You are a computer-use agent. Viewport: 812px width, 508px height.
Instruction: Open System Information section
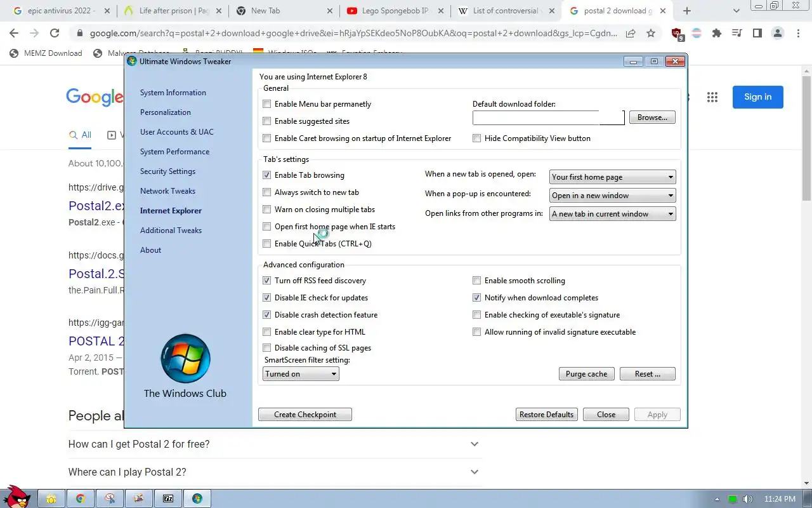coord(173,93)
